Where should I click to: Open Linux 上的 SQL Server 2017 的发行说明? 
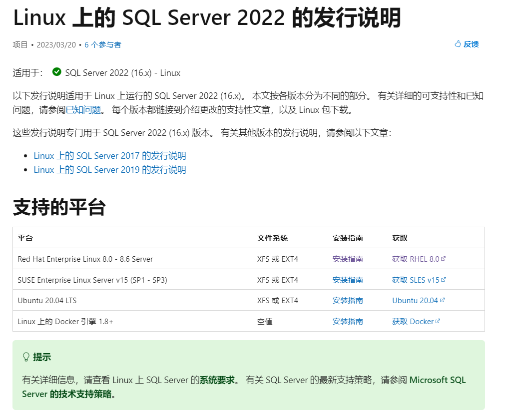click(x=110, y=156)
